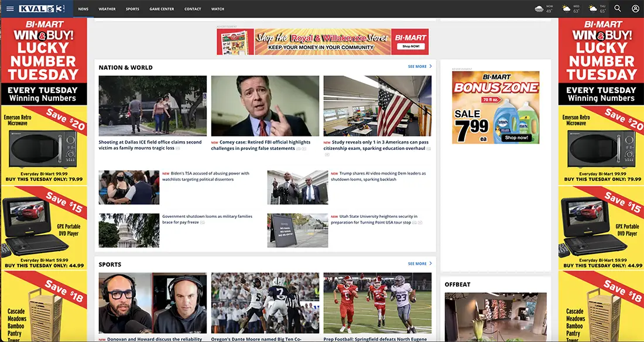Click Shop Now in top Bi-Mart banner
The image size is (644, 342).
(411, 46)
